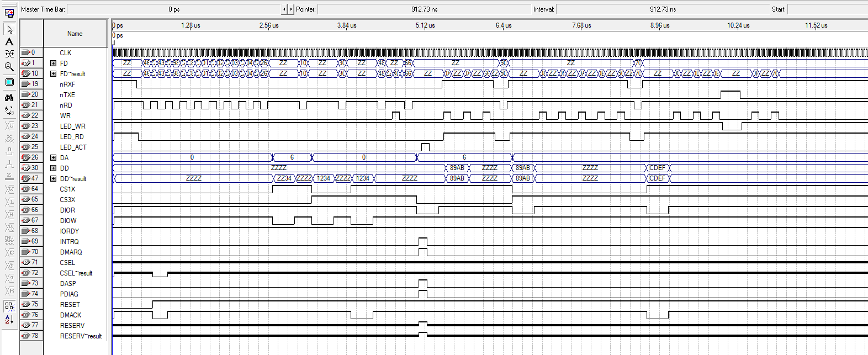Image resolution: width=868 pixels, height=355 pixels.
Task: Select the RESET signal name
Action: pos(70,304)
